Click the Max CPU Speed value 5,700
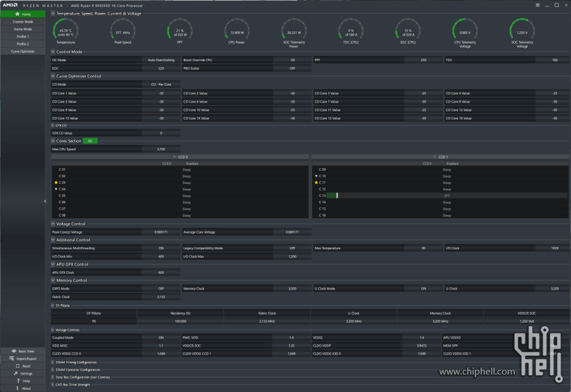 click(161, 149)
